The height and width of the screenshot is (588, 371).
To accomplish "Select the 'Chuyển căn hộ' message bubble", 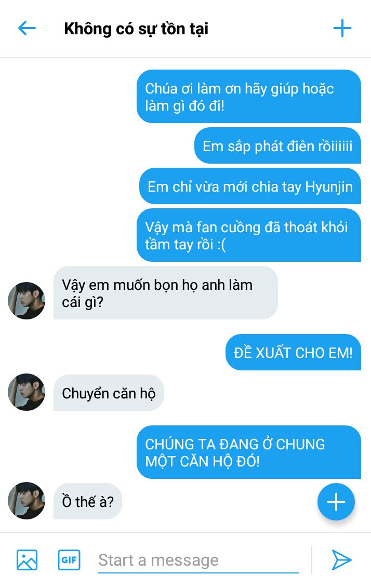I will tap(109, 393).
